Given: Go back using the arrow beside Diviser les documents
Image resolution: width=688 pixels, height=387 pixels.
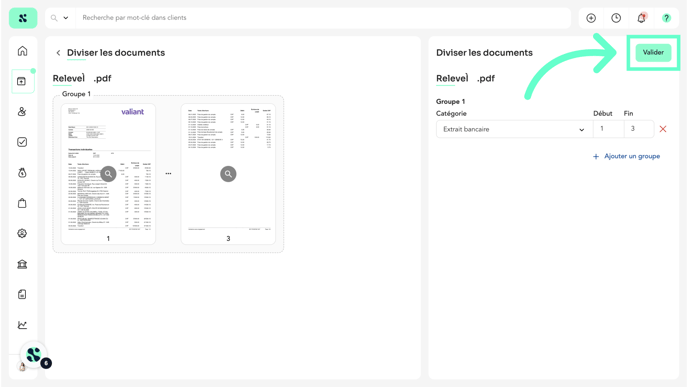Looking at the screenshot, I should click(x=58, y=53).
